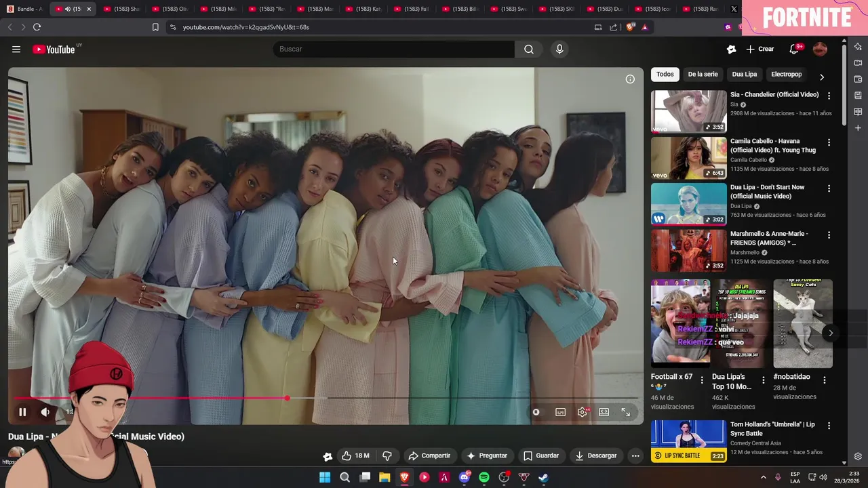Open player settings gear
868x488 pixels.
(x=583, y=411)
